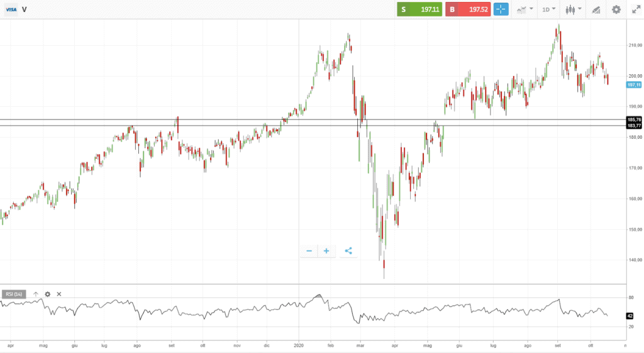Zoom out with the minus button
This screenshot has height=353, width=644.
coord(309,251)
